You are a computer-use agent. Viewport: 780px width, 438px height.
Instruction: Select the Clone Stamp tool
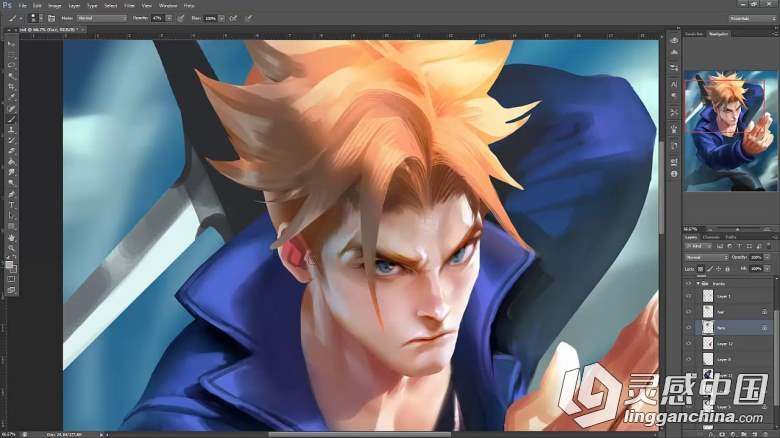click(11, 130)
